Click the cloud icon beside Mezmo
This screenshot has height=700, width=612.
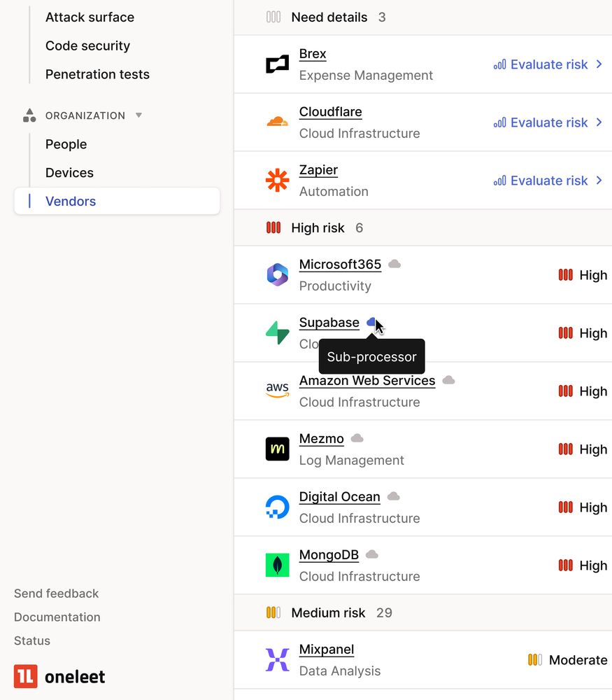point(357,438)
